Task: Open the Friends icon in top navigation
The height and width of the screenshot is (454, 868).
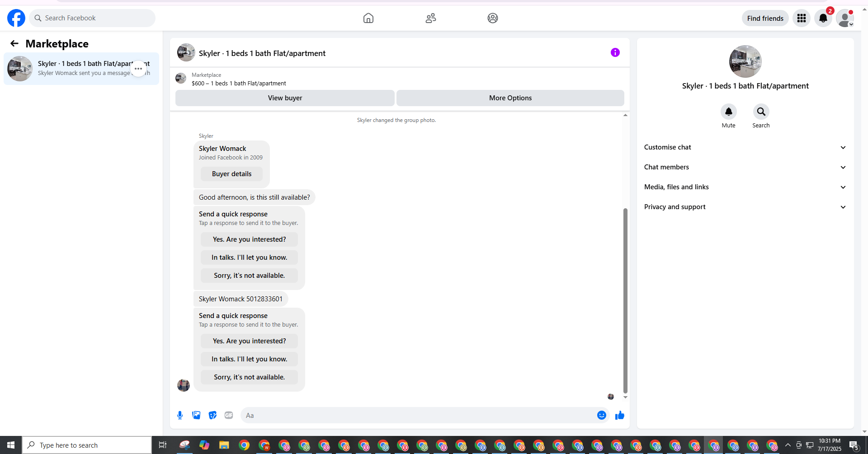Action: point(431,18)
